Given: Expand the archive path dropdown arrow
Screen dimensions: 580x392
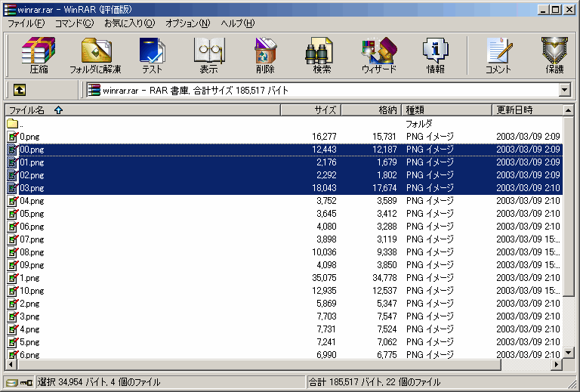Looking at the screenshot, I should [564, 90].
